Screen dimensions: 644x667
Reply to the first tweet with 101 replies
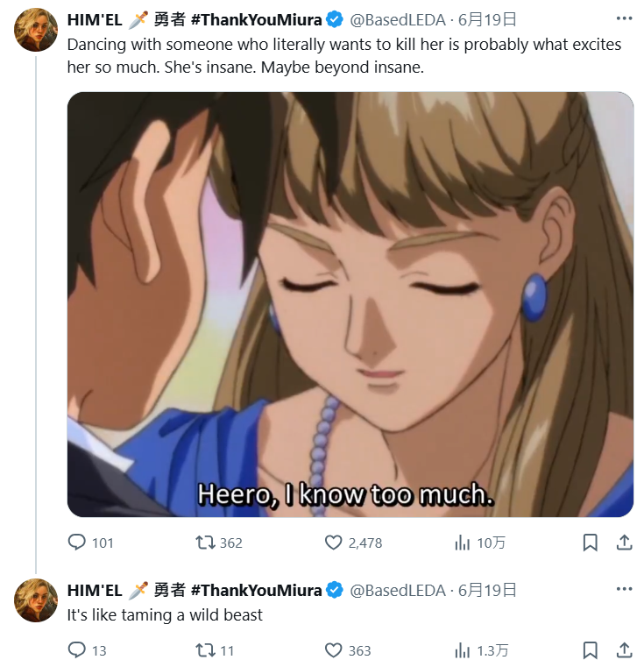pyautogui.click(x=78, y=543)
